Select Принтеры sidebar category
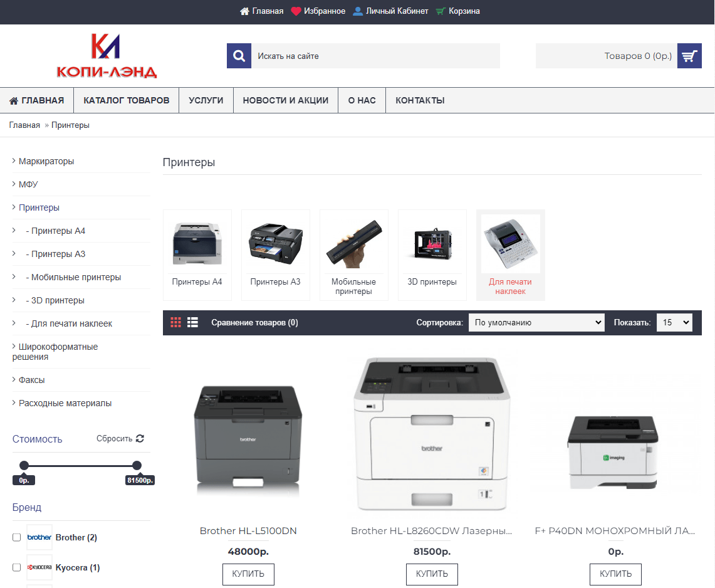Screen dimensions: 715x588 point(39,207)
